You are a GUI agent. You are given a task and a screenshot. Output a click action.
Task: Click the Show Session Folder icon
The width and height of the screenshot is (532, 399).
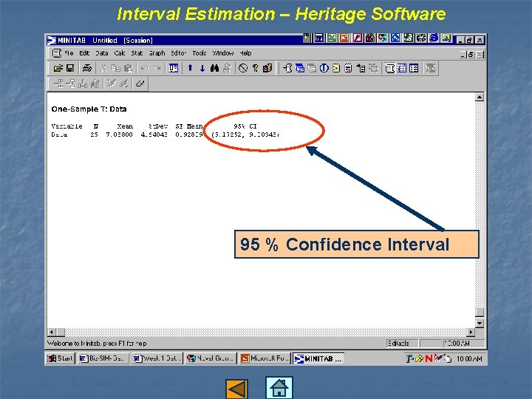click(x=287, y=68)
